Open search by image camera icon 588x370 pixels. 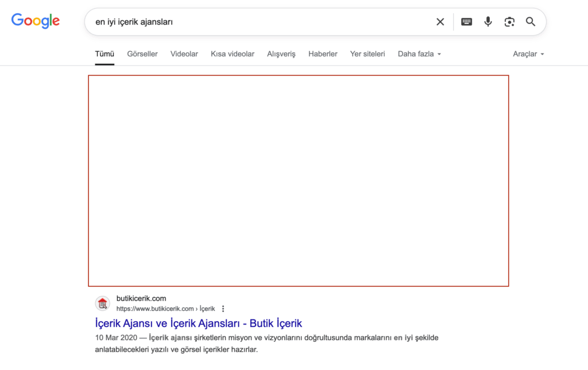(x=509, y=22)
